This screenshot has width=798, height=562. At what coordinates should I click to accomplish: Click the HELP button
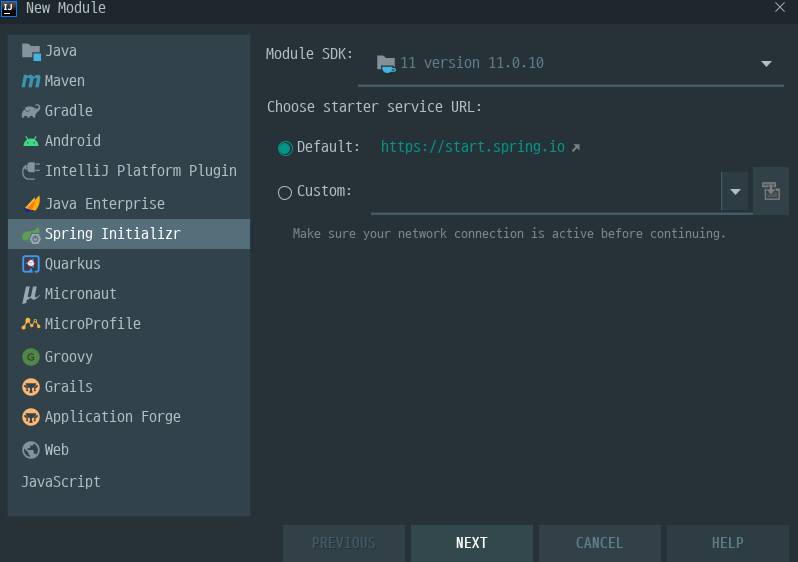(x=728, y=543)
